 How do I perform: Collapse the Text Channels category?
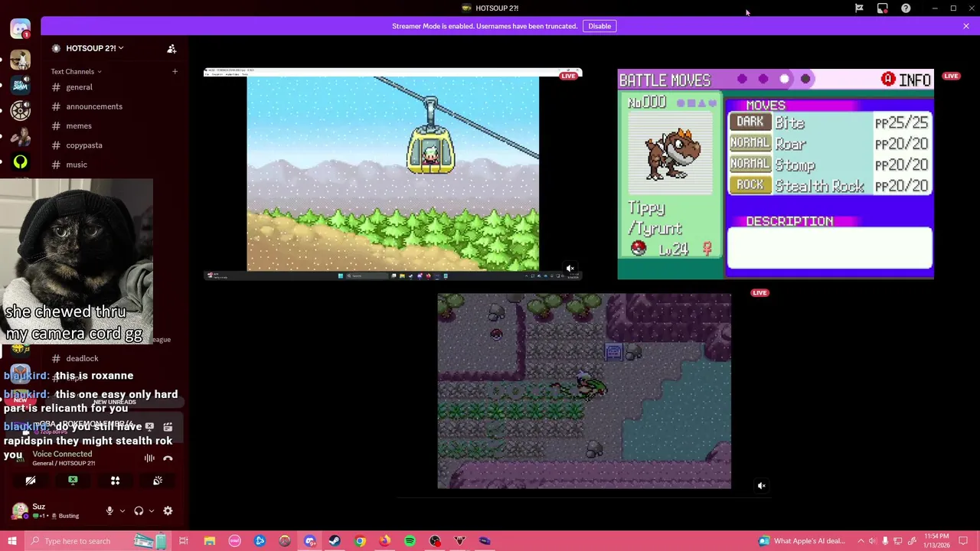click(x=76, y=71)
